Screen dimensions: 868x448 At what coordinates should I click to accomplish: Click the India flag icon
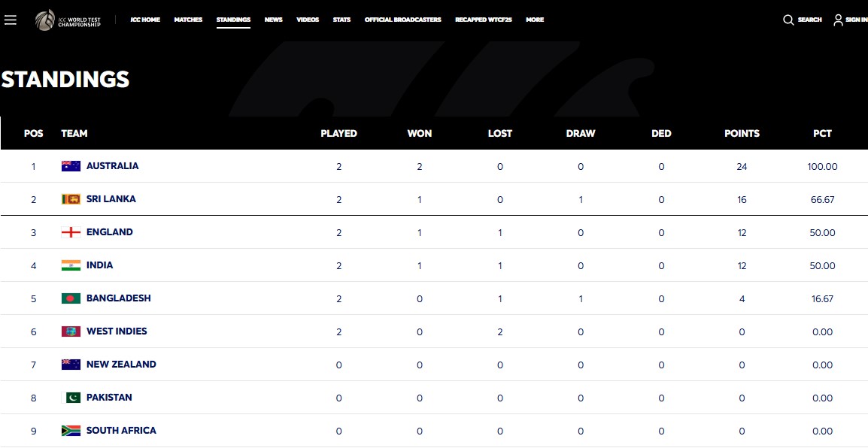tap(71, 265)
